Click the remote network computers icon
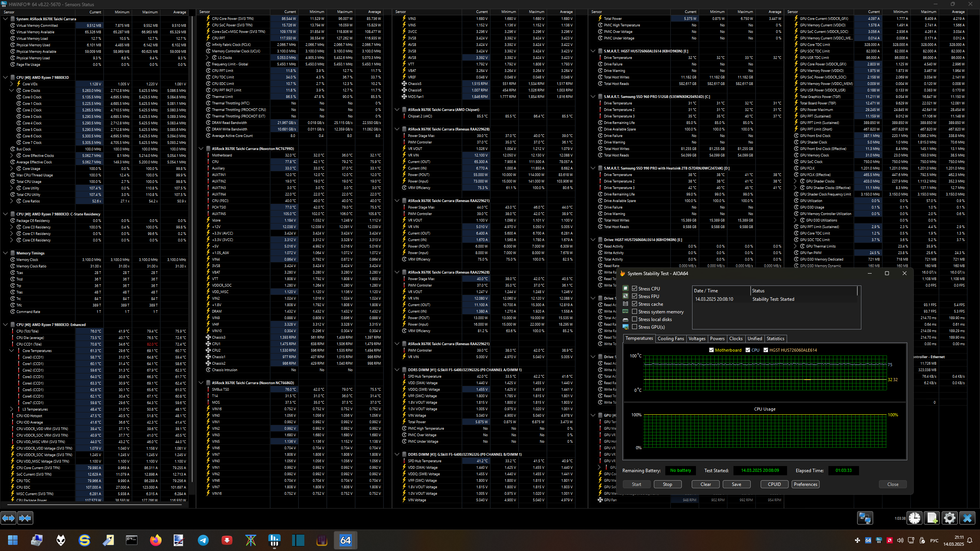The image size is (980, 551). [x=865, y=518]
